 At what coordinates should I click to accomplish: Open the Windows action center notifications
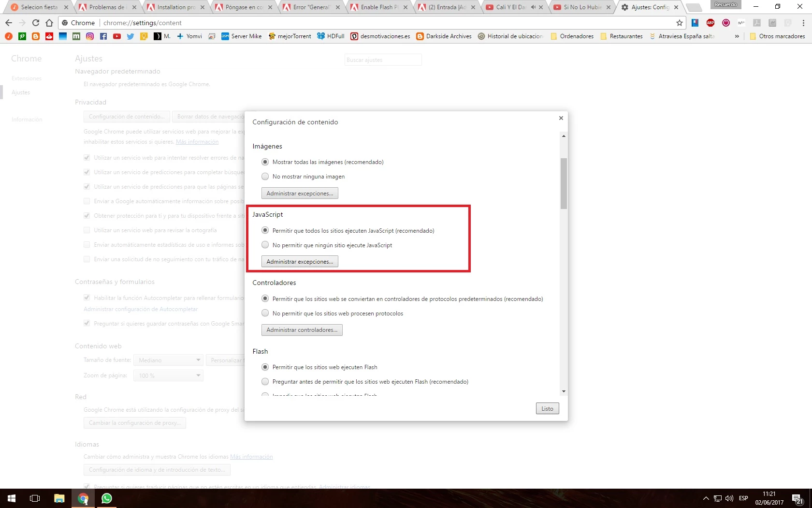pyautogui.click(x=797, y=498)
